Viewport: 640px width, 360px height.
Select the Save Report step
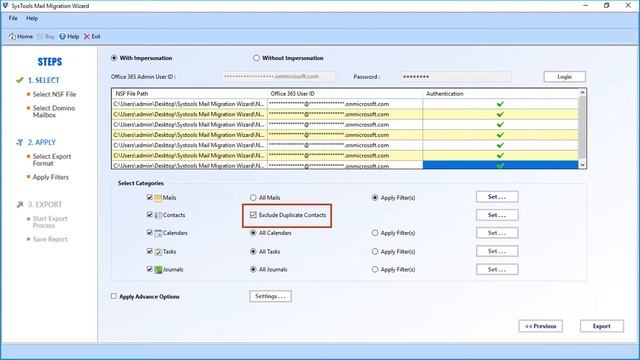(x=50, y=239)
